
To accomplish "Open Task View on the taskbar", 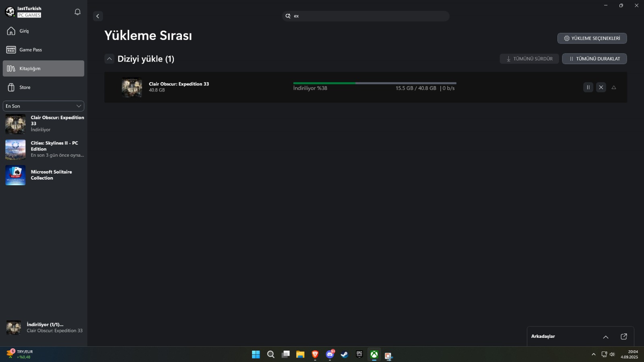I will pos(286,354).
